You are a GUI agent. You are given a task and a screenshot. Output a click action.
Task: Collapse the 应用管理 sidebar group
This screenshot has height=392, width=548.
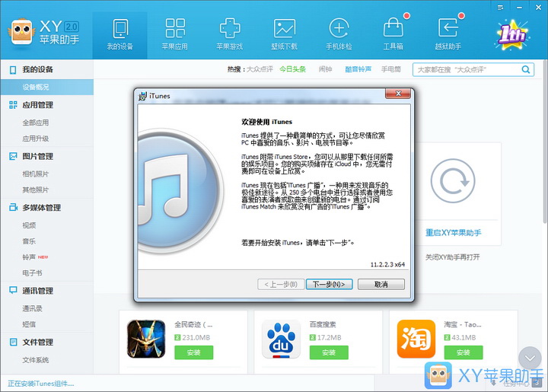38,105
